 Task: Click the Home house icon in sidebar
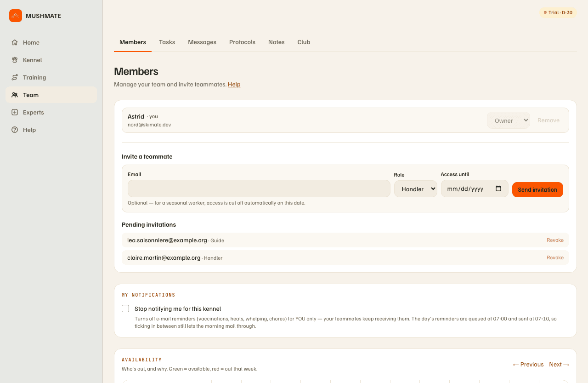click(15, 42)
